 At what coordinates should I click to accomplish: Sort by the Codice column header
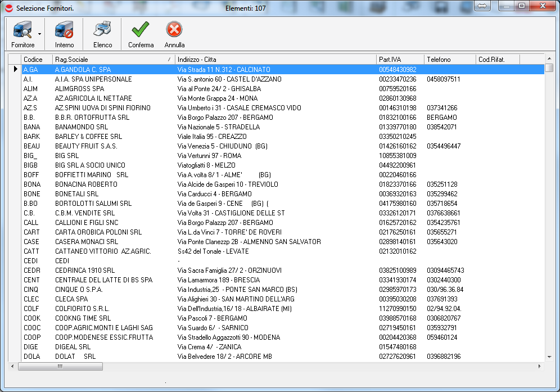click(37, 59)
